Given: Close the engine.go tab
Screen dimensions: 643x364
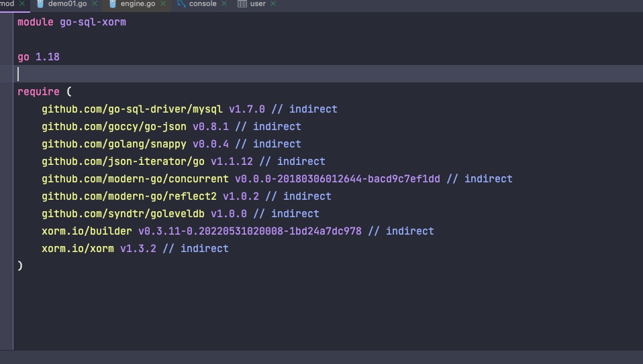Looking at the screenshot, I should [x=163, y=3].
